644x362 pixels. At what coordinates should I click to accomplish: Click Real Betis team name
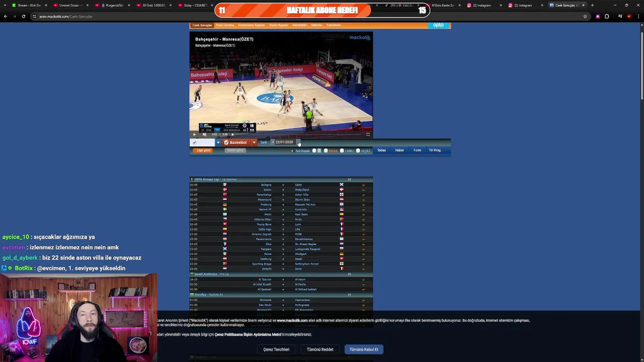click(x=301, y=214)
